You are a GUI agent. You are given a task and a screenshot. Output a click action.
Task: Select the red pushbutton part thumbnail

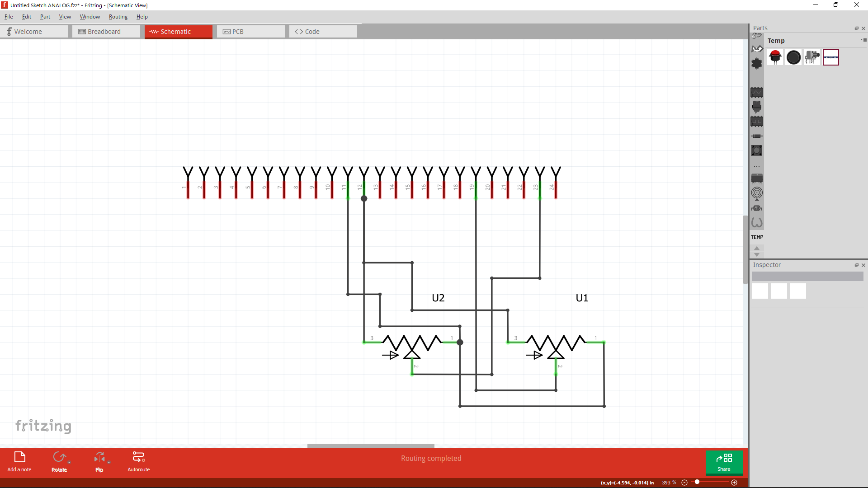coord(775,57)
